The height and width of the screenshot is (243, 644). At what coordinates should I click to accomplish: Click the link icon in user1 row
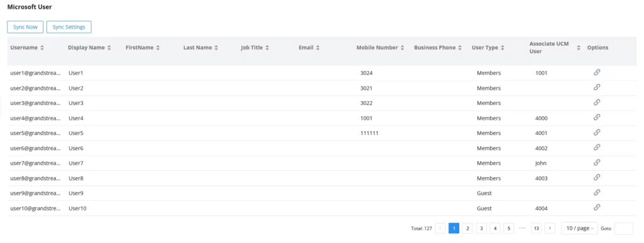point(597,72)
